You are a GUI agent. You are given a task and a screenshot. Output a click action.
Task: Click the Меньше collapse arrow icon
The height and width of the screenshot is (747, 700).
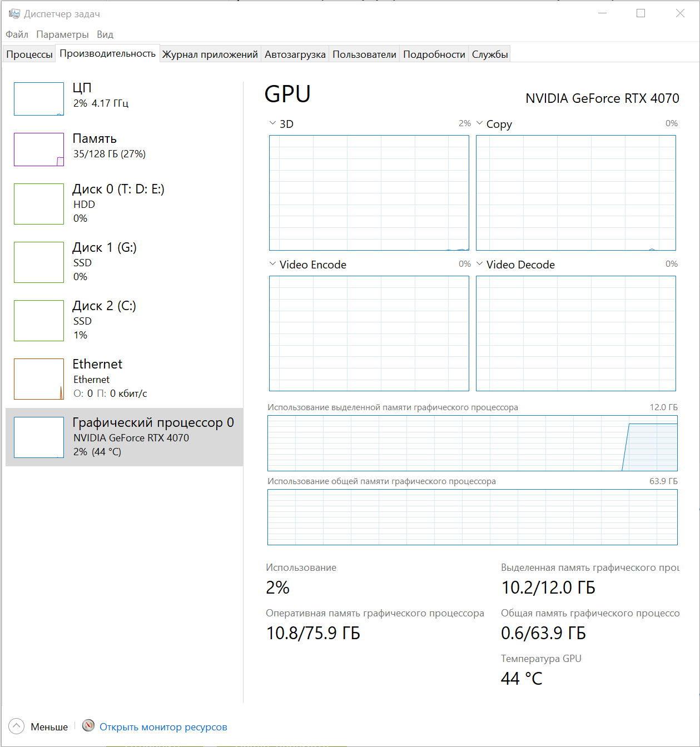coord(17,726)
